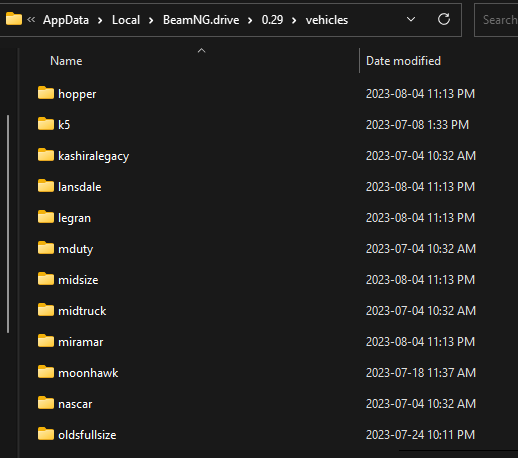Select the midtruck folder name

82,311
